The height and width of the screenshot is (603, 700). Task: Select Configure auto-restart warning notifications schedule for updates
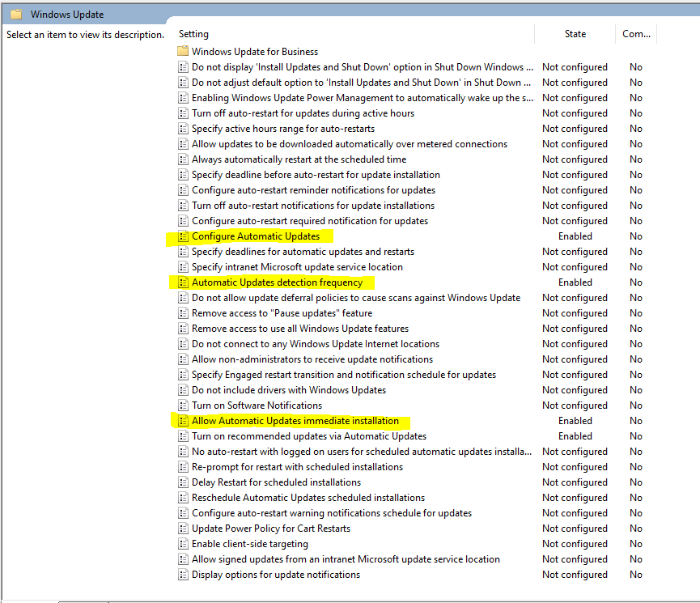tap(332, 513)
